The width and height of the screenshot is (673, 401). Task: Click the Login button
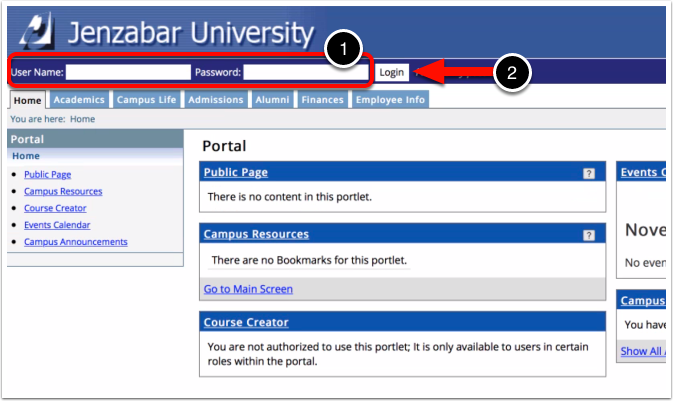point(391,72)
